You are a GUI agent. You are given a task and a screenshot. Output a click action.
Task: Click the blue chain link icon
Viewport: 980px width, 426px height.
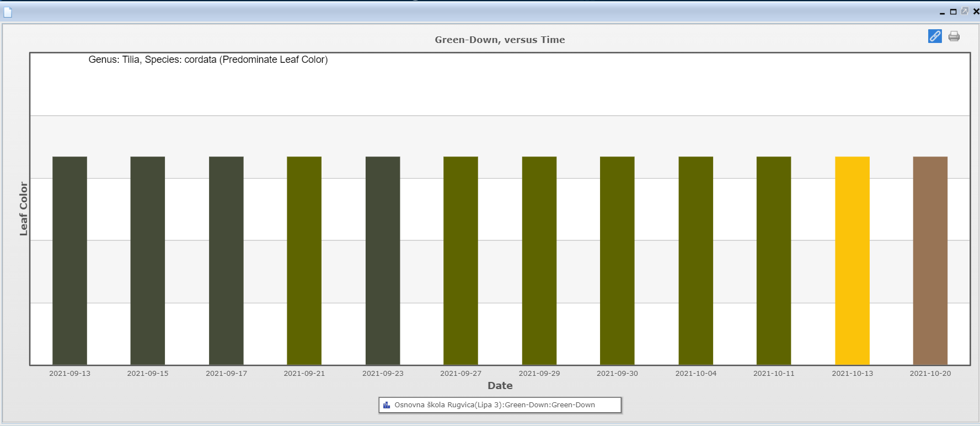pos(935,36)
